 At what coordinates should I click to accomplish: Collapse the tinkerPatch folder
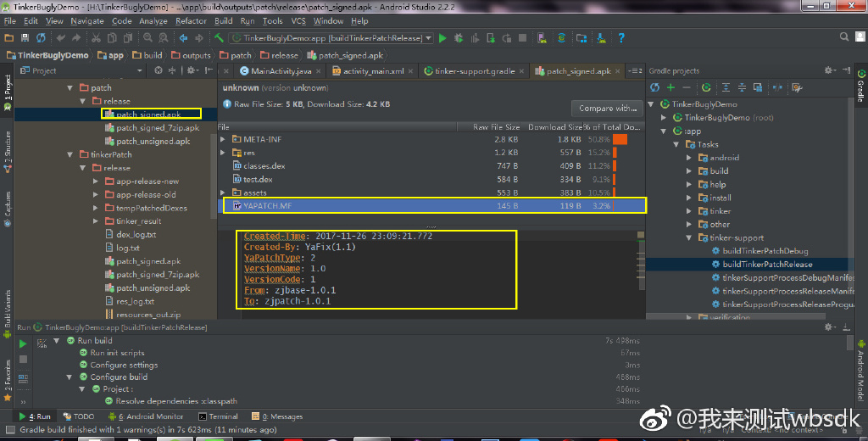tap(70, 154)
